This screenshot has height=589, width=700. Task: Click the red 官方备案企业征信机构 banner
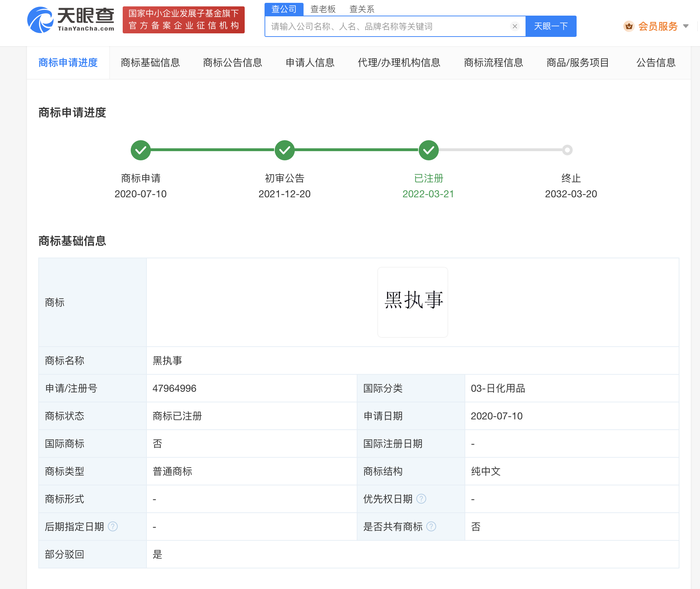click(x=184, y=20)
